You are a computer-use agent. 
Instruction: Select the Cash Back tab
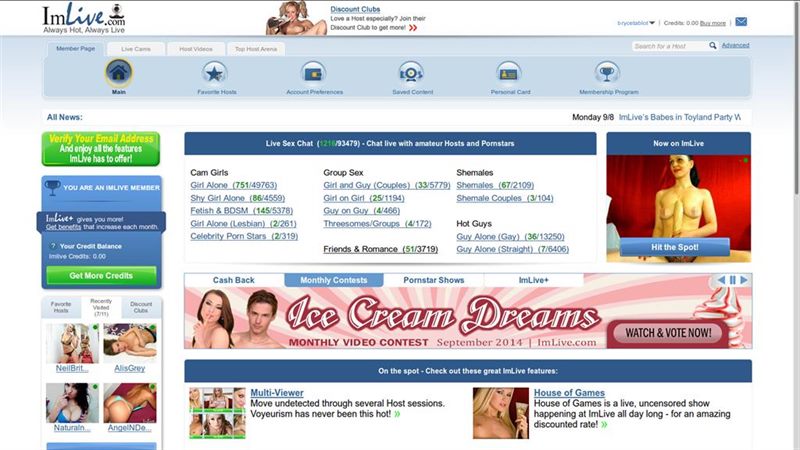click(x=234, y=280)
